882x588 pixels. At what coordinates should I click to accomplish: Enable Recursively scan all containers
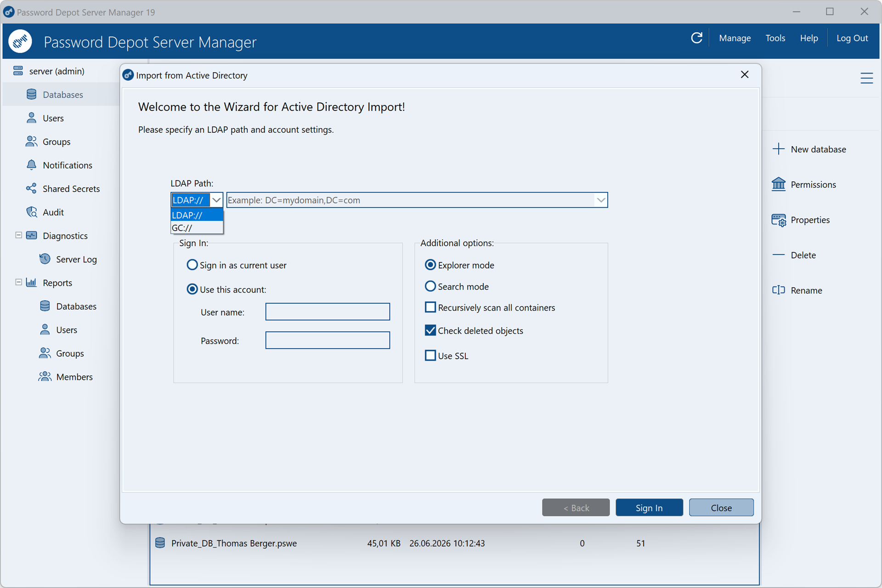(430, 307)
